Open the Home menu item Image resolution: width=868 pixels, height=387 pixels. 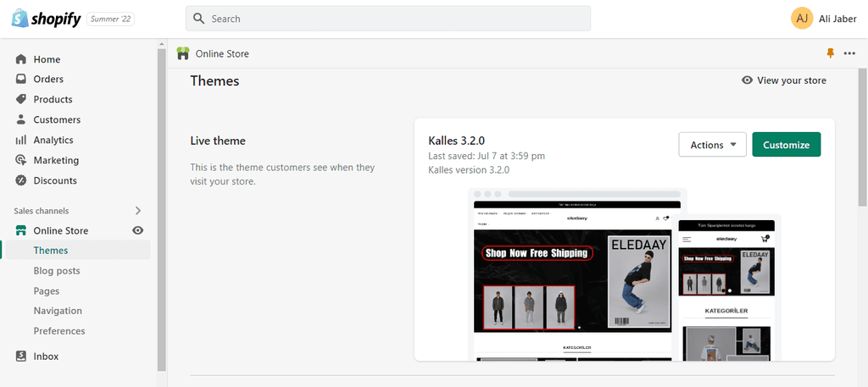pyautogui.click(x=47, y=59)
